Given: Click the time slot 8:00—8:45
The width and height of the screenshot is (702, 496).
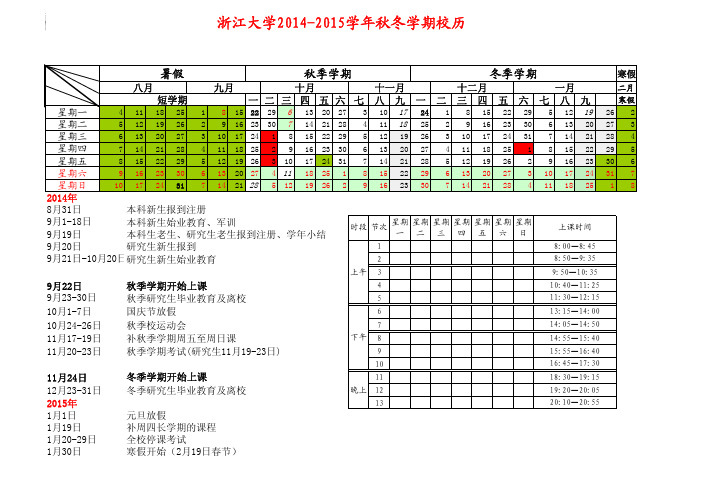Looking at the screenshot, I should (575, 246).
